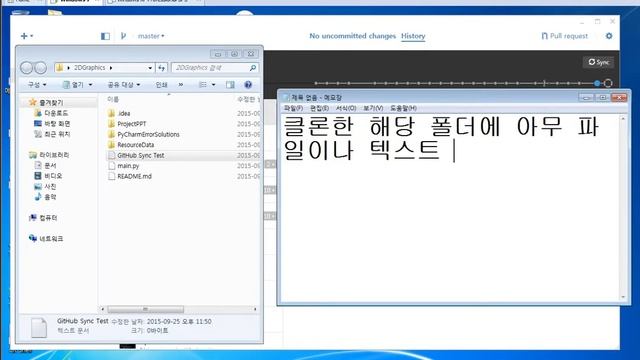Select 라이브러리 in navigation pane
The width and height of the screenshot is (640, 360).
tap(49, 155)
